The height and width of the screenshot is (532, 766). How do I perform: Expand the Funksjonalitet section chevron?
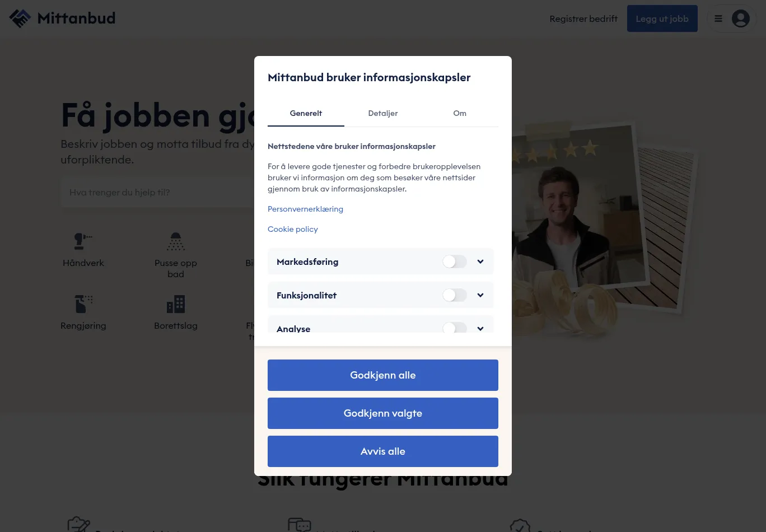pos(480,295)
